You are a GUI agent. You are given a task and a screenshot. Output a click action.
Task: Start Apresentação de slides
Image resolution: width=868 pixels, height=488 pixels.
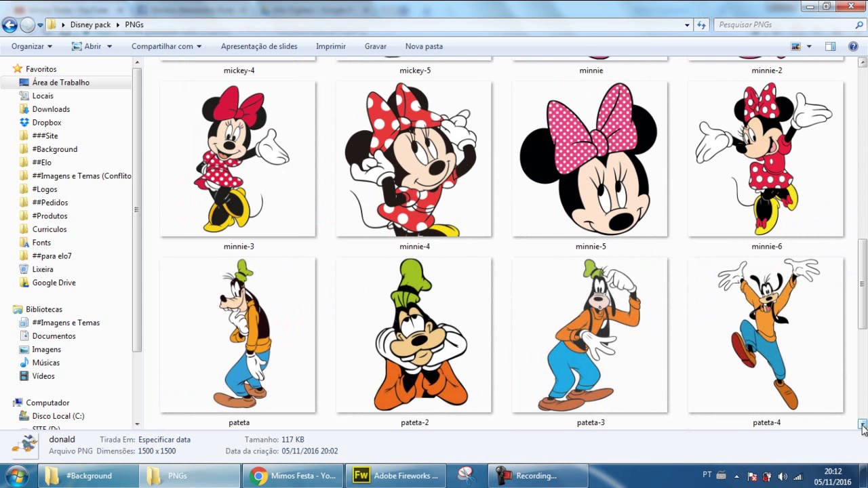click(x=259, y=46)
